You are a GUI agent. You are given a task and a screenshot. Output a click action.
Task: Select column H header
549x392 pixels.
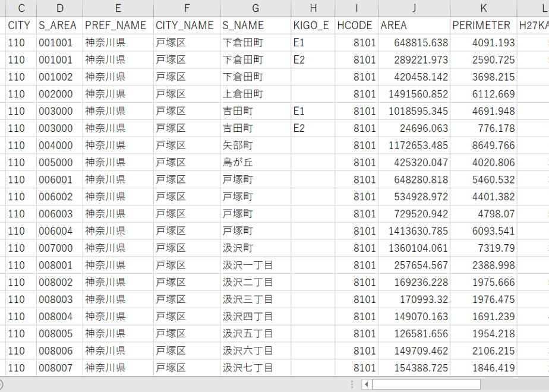click(x=313, y=8)
